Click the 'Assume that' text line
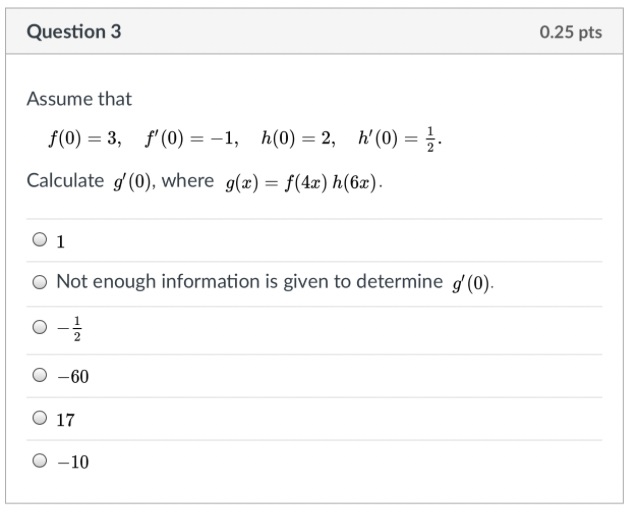Viewport: 636px width, 516px height. click(x=79, y=99)
